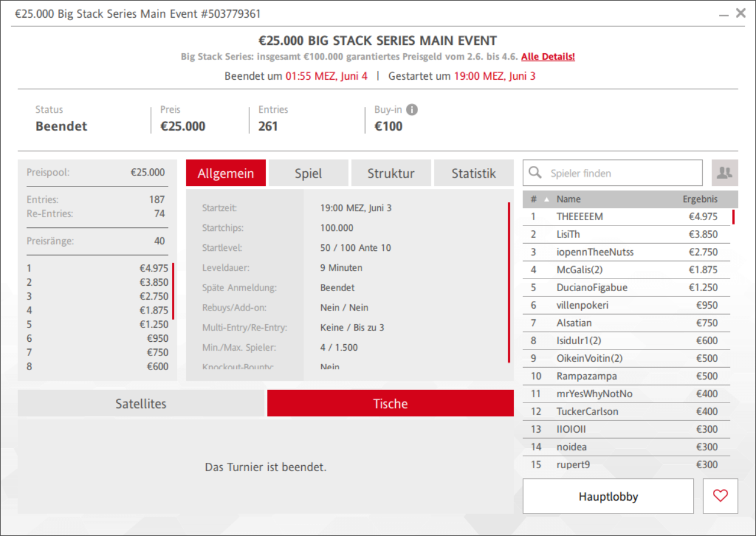Image resolution: width=756 pixels, height=536 pixels.
Task: Select player THEEEEEM in the list
Action: 626,217
